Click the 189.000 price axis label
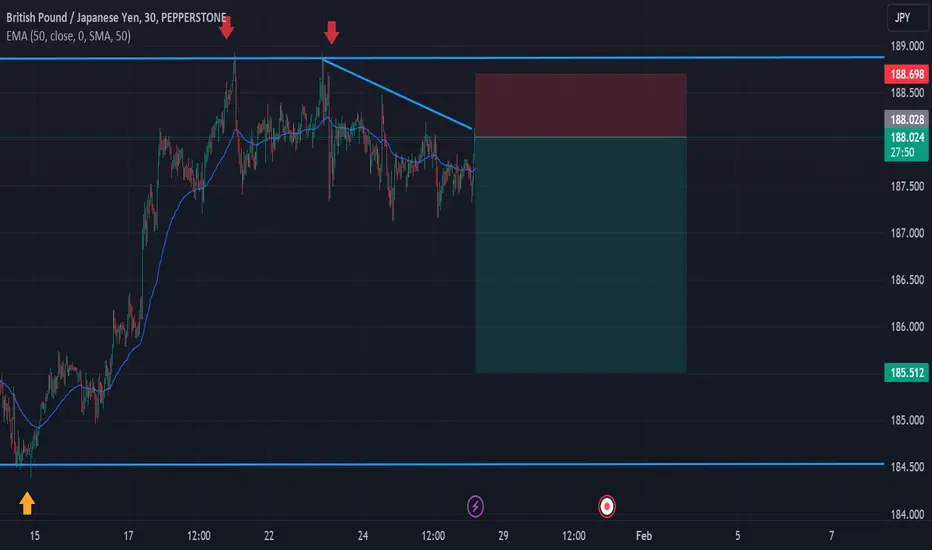932x550 pixels. point(906,46)
